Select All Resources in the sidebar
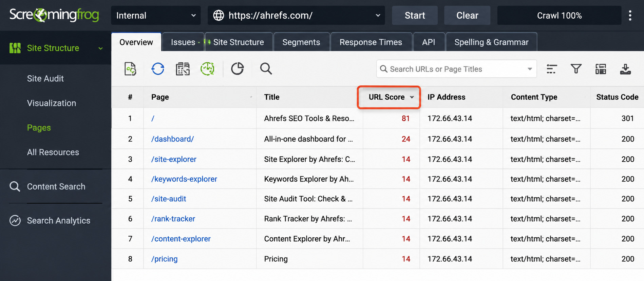This screenshot has height=281, width=644. tap(53, 152)
